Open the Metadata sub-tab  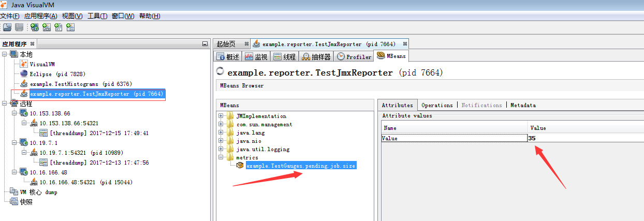(x=523, y=105)
